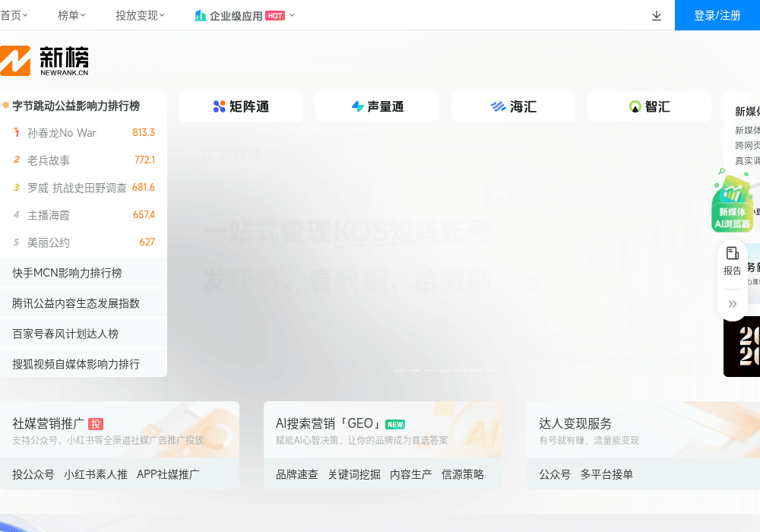The width and height of the screenshot is (760, 532).
Task: Click the green NEW badge on GEO card
Action: point(395,424)
